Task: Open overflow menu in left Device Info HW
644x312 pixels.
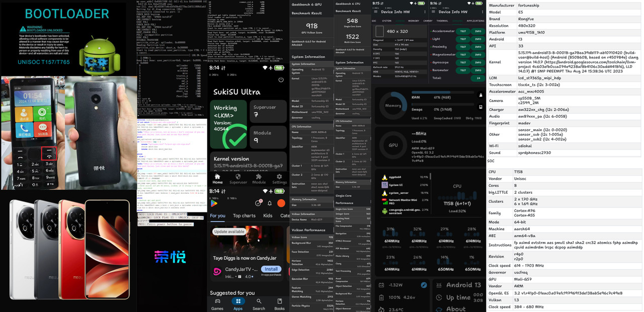Action: click(x=426, y=12)
